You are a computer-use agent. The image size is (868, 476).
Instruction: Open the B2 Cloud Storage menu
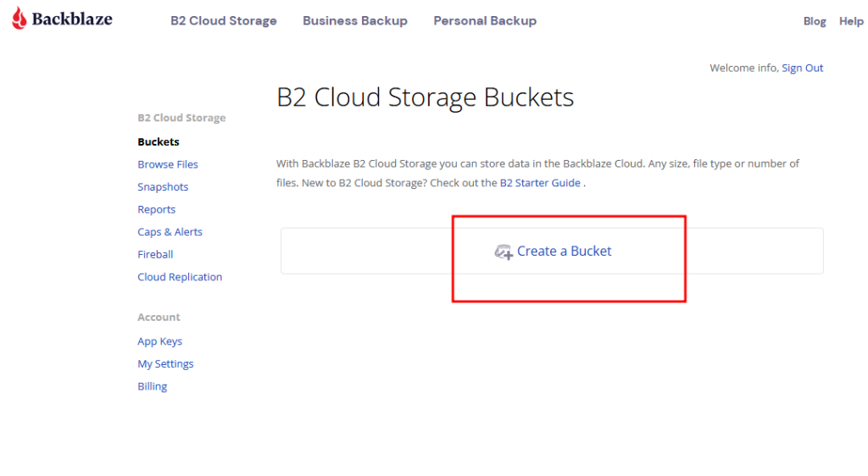pos(224,21)
